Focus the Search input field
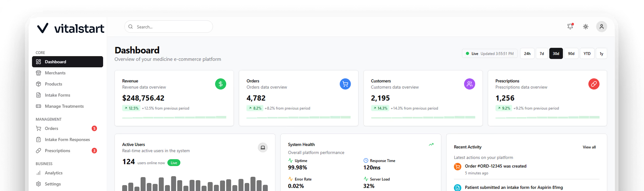Image resolution: width=644 pixels, height=191 pixels. pos(169,27)
